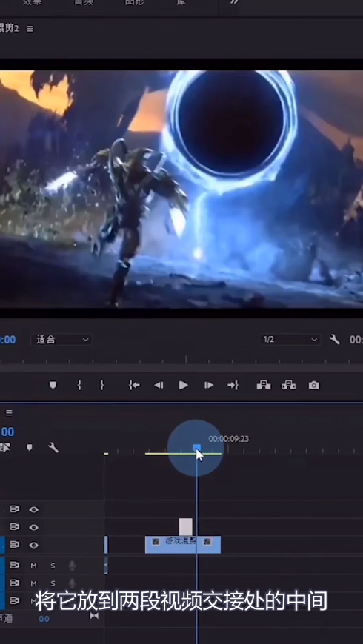Click the Mark Out button

point(101,385)
